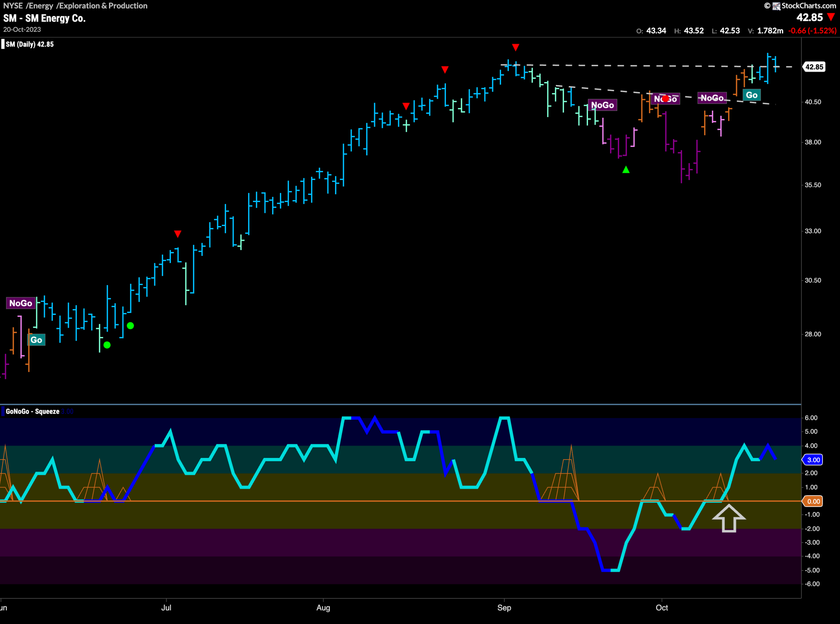Click the NoGo label in early June
840x624 pixels.
point(21,303)
